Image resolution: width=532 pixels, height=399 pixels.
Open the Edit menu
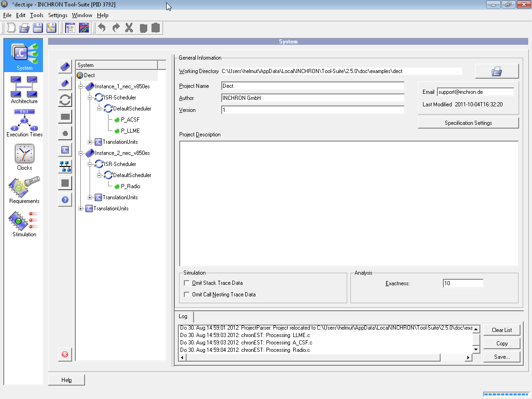pyautogui.click(x=21, y=15)
